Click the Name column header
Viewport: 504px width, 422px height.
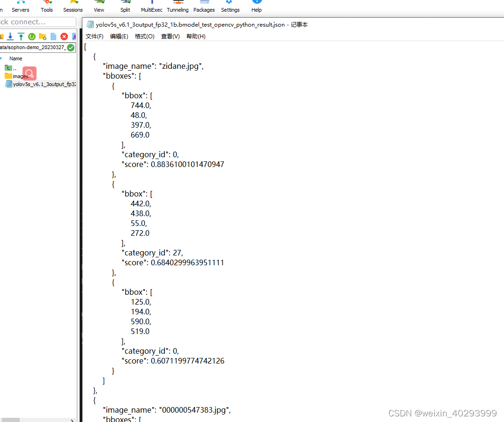(x=16, y=58)
